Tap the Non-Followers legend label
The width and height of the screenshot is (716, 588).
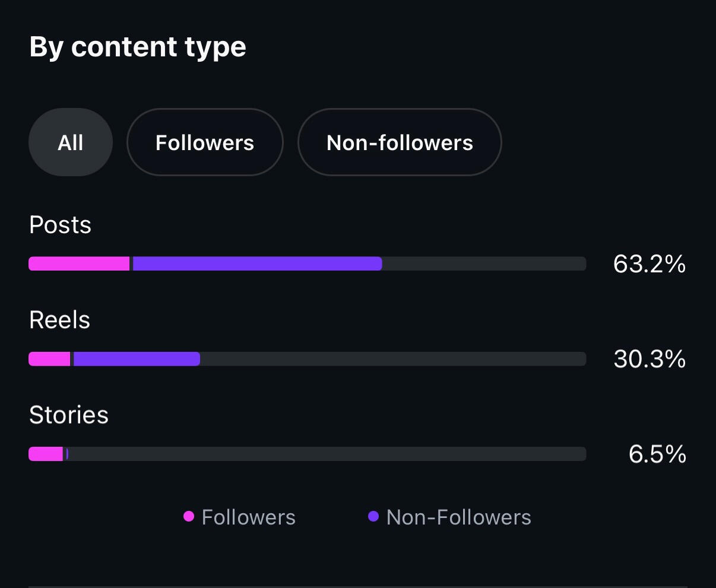(458, 517)
